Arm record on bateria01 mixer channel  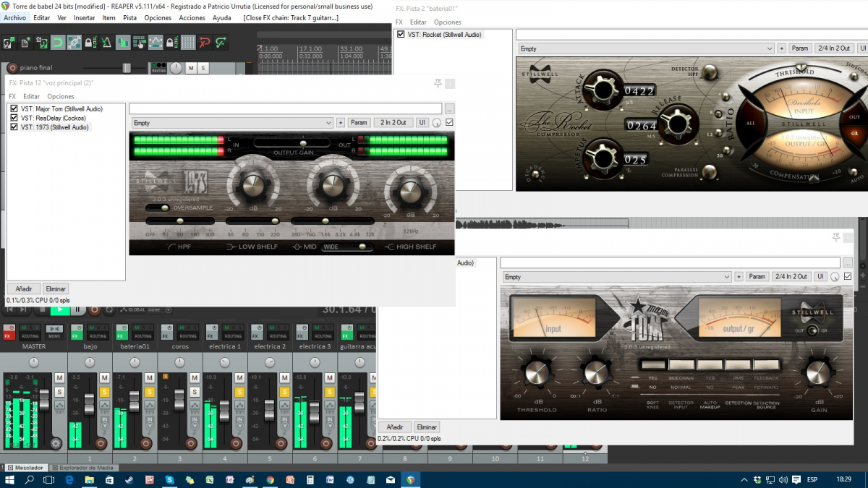tap(145, 442)
